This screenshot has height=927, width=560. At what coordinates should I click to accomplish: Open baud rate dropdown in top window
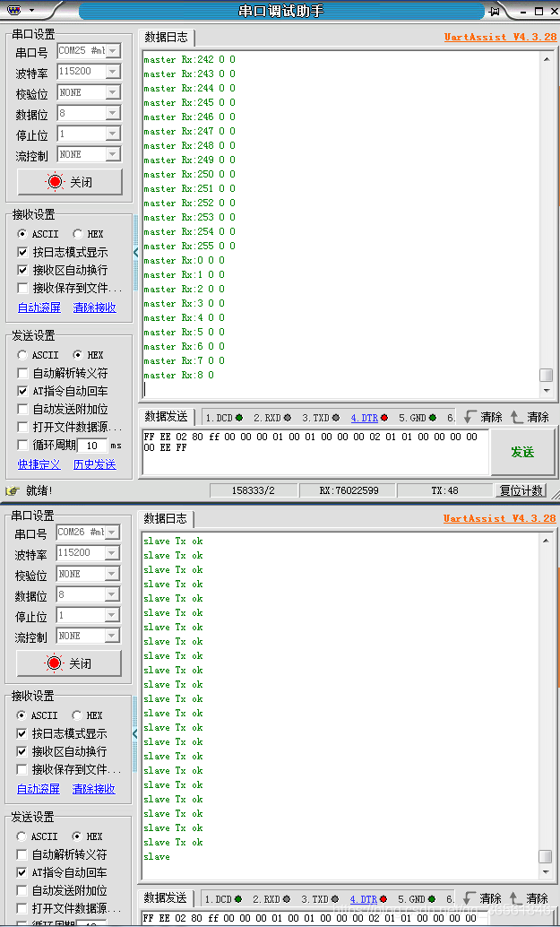click(112, 72)
